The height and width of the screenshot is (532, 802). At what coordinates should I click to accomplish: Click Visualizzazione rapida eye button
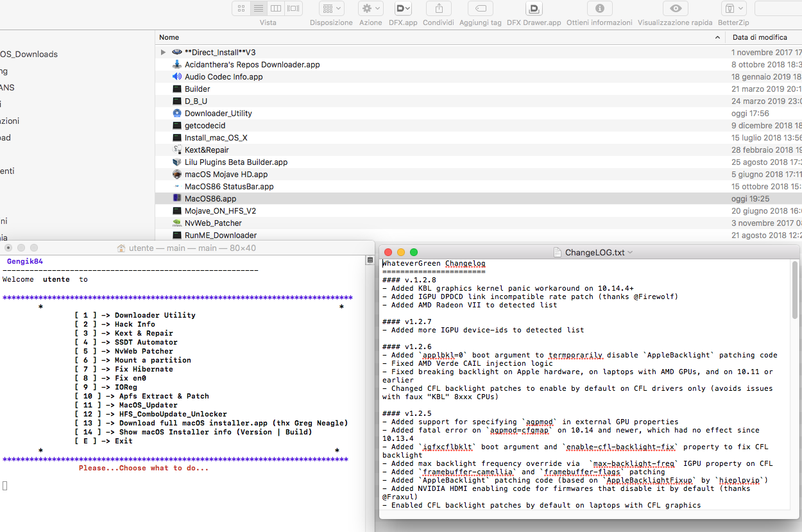point(675,8)
